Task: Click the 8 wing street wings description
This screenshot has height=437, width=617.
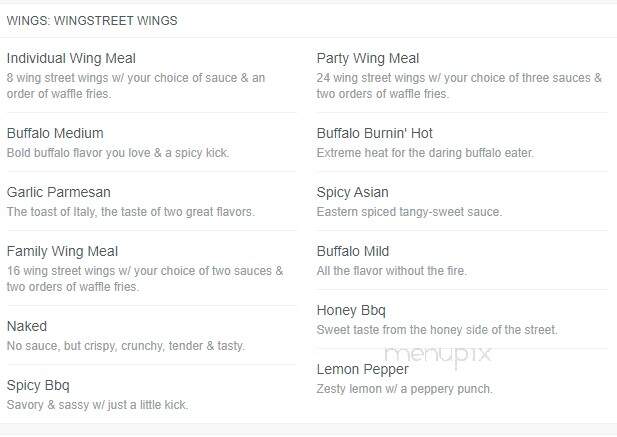Action: pos(136,86)
